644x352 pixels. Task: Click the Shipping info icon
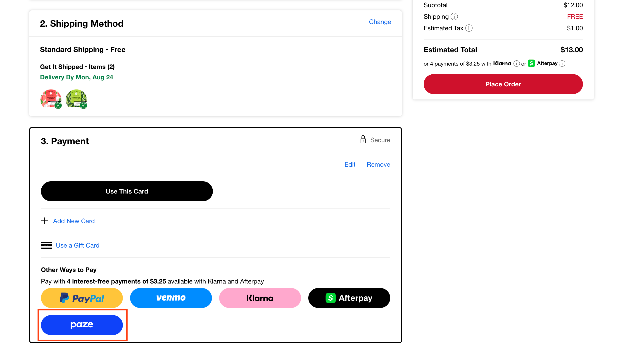pyautogui.click(x=454, y=17)
